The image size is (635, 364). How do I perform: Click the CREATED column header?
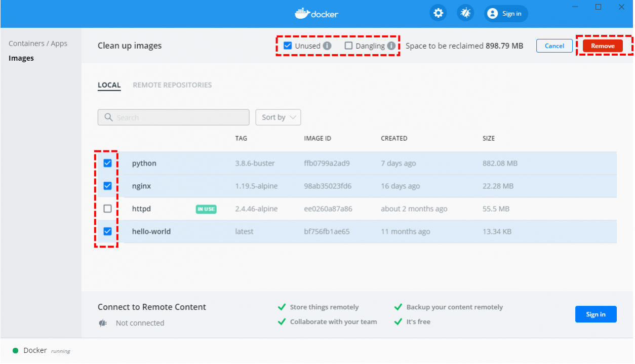394,138
